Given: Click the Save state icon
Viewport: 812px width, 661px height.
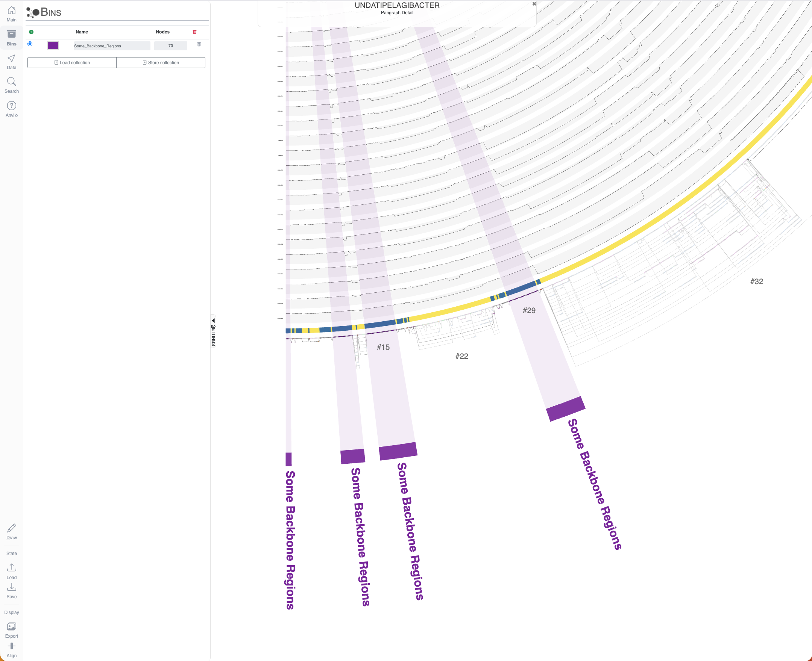Looking at the screenshot, I should point(11,587).
